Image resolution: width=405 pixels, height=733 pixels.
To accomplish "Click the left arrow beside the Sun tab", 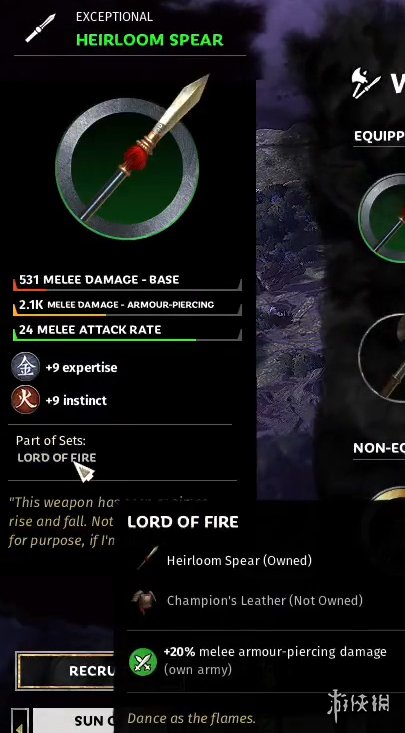I will 19,722.
